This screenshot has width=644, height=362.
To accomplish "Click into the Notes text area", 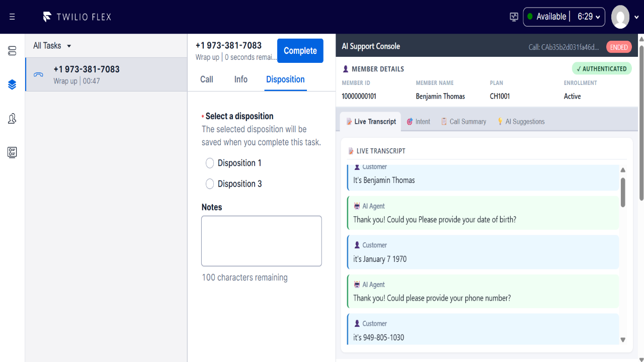I will [262, 241].
